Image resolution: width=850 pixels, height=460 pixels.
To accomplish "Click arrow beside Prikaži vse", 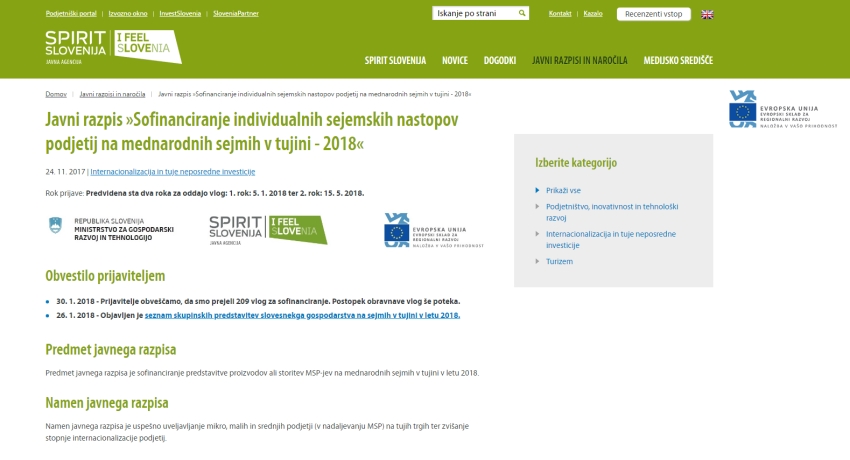I will 537,190.
